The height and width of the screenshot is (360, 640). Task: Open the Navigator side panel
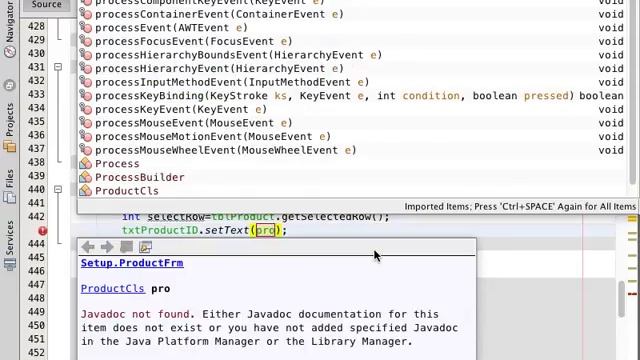[10, 29]
